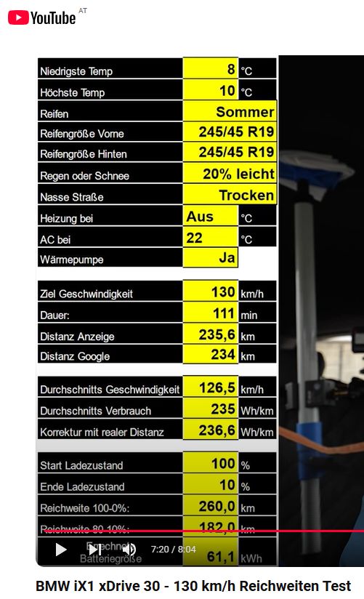Click the 20% leicht rain cell
Viewport: 364px width, 599px height.
pyautogui.click(x=230, y=174)
